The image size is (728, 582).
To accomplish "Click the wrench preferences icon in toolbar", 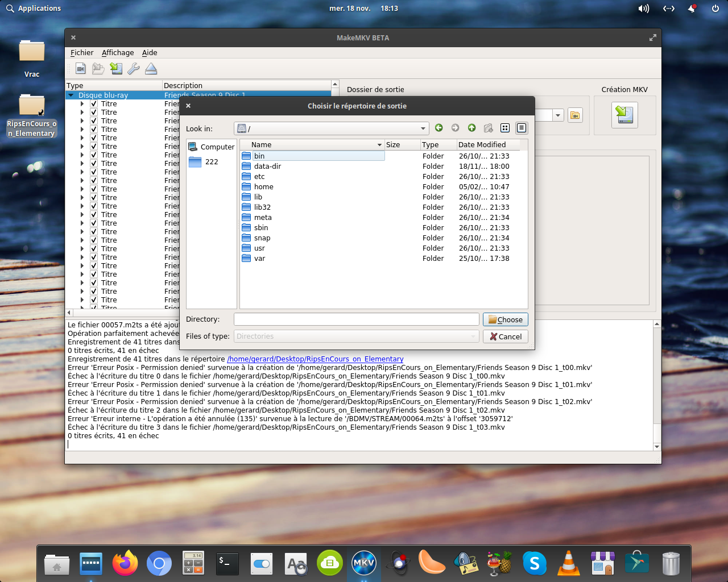I will click(x=133, y=69).
